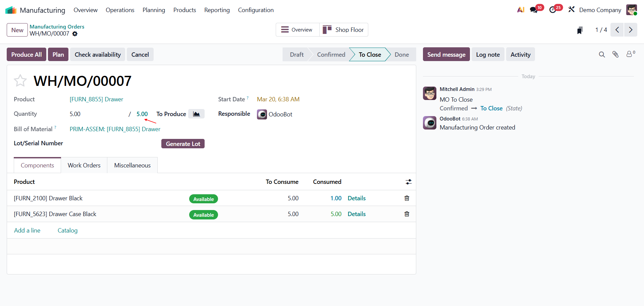Delete the Drawer Case Black component line
This screenshot has height=306, width=644.
coord(407,214)
